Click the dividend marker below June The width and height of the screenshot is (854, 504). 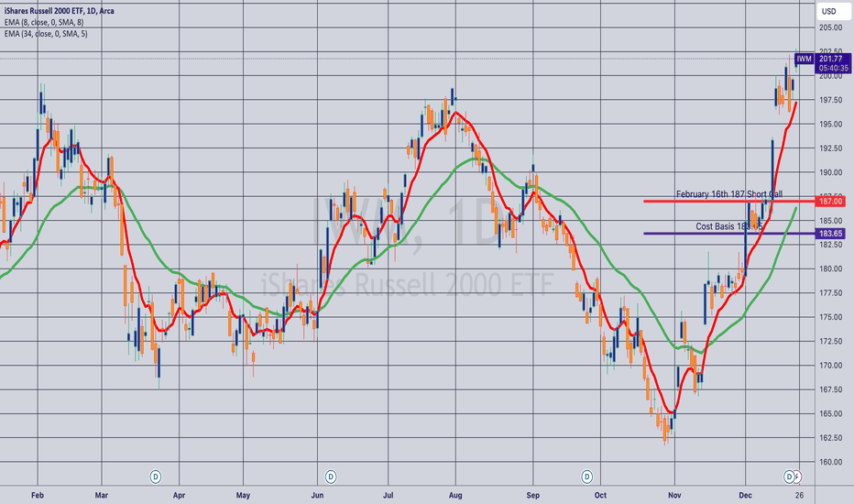[331, 477]
